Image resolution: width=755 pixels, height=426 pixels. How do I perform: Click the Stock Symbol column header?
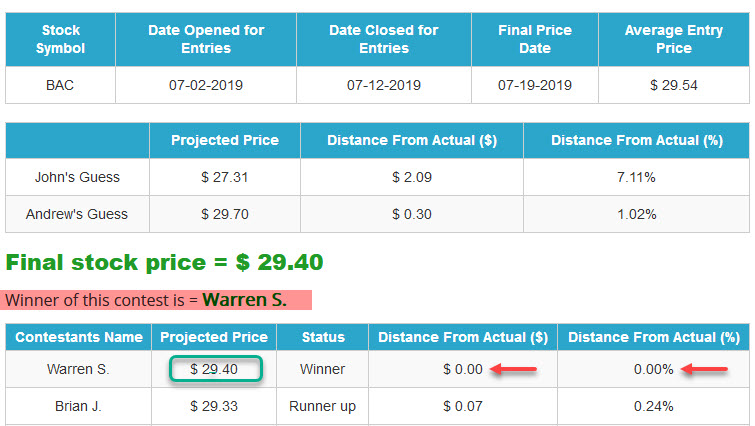click(60, 39)
